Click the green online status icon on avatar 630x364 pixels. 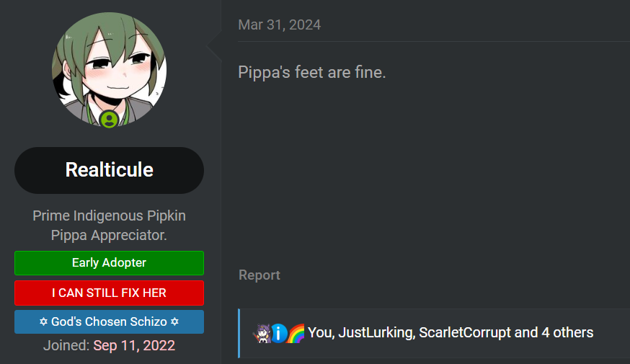point(110,120)
